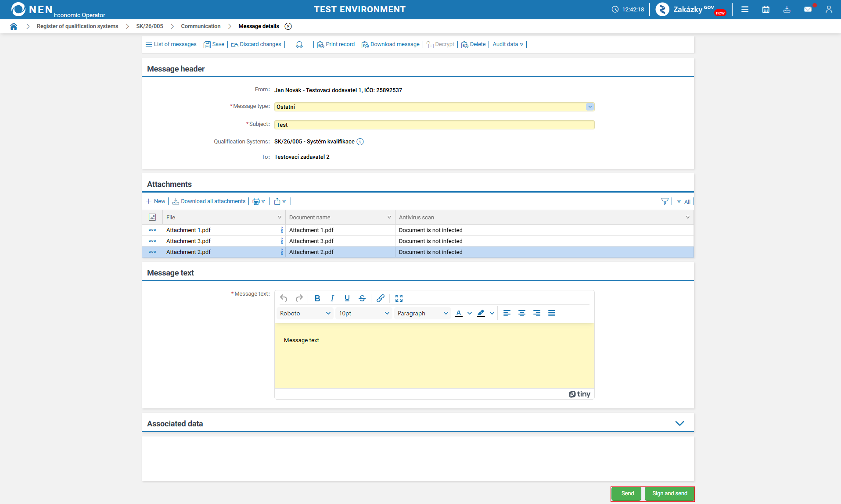Open Audit data menu
841x504 pixels.
508,44
